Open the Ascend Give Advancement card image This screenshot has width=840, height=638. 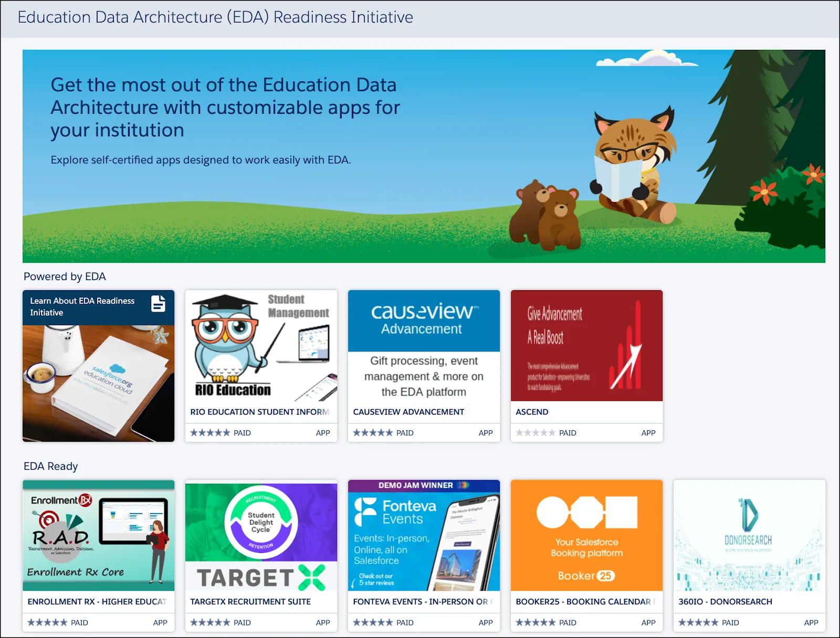pyautogui.click(x=586, y=346)
